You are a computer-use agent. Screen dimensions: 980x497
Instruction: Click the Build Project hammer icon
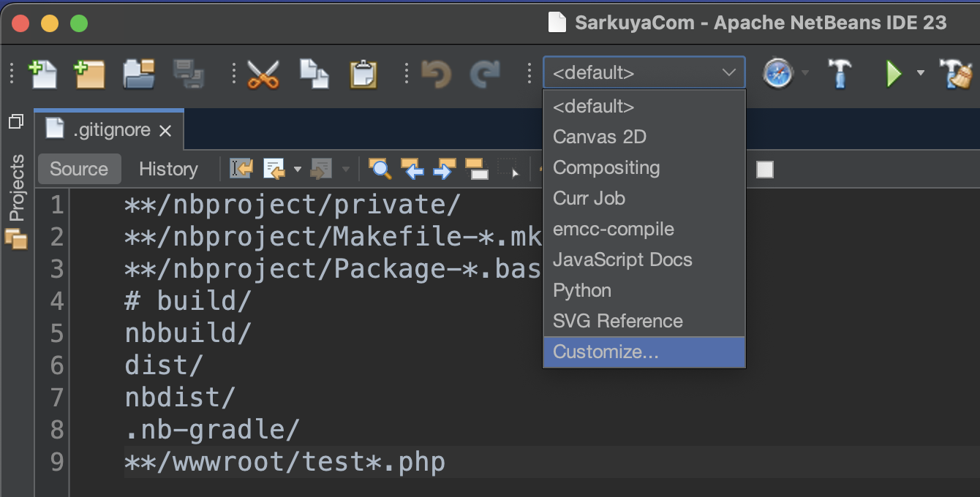840,73
